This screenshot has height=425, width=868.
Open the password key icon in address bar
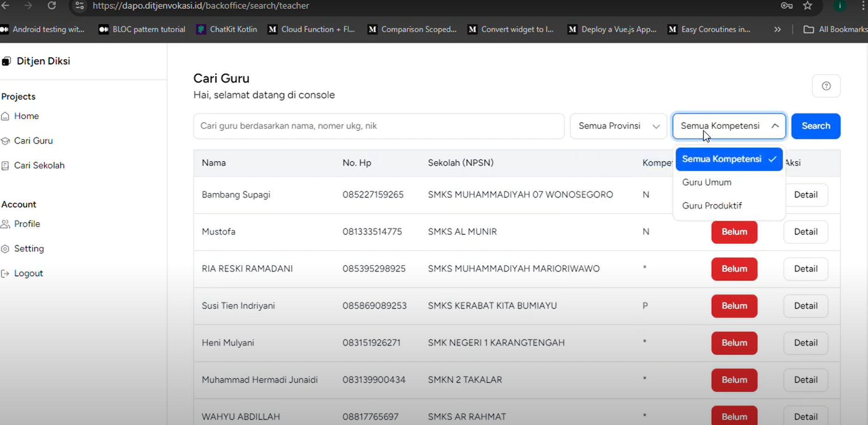click(787, 6)
